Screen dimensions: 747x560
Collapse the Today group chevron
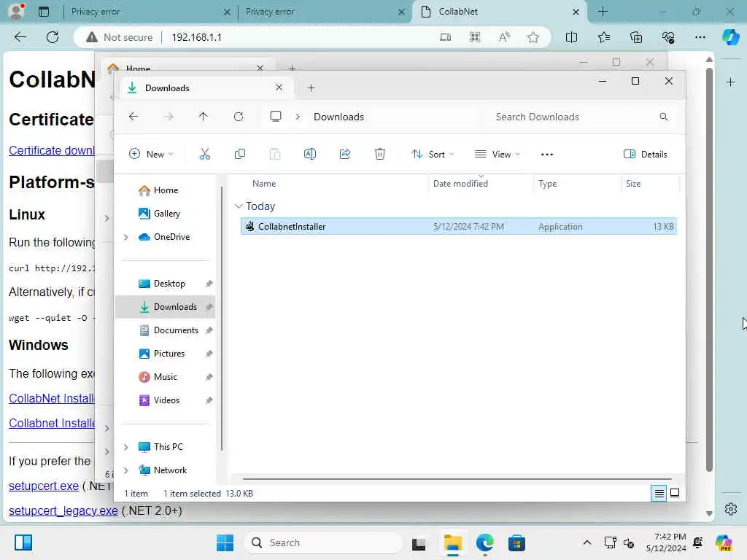pyautogui.click(x=239, y=206)
